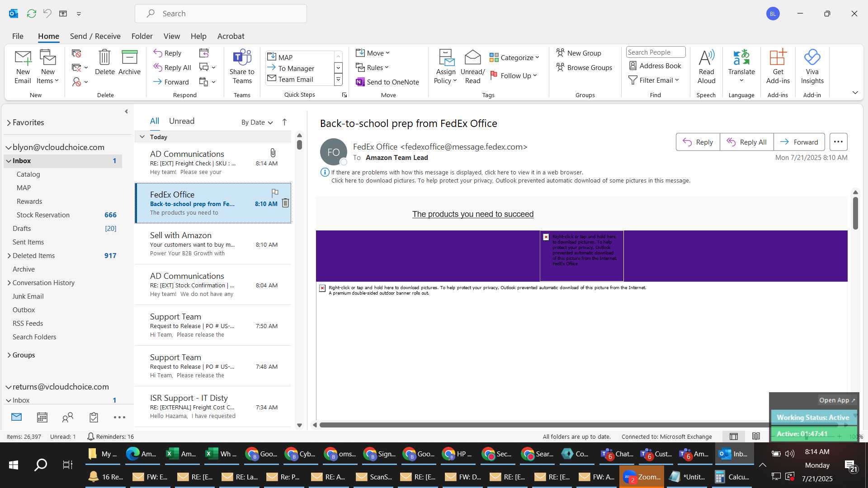Open By Date sort dropdown
This screenshot has height=488, width=868.
coord(257,122)
